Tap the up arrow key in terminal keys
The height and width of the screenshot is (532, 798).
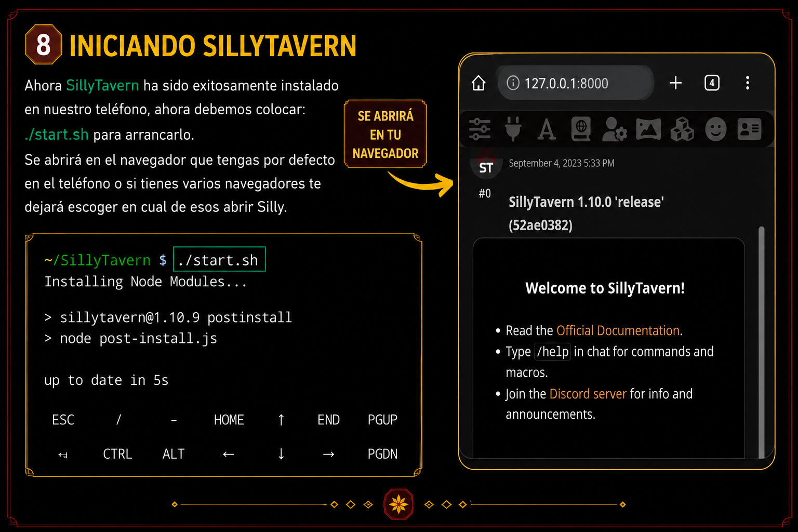pyautogui.click(x=281, y=420)
